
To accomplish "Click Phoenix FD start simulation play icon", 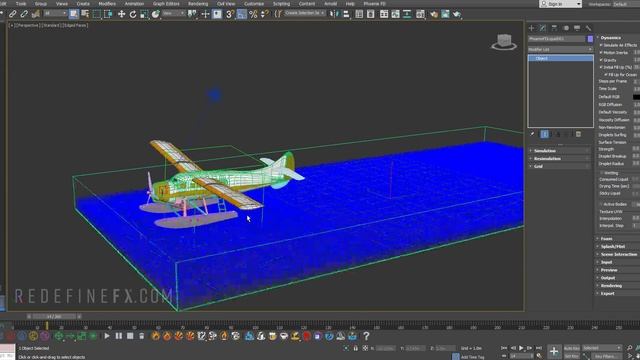I will 107,336.
